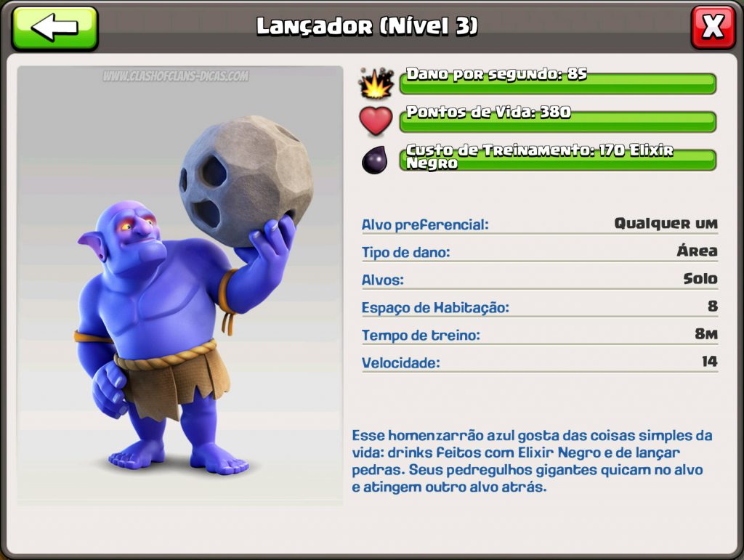Select the Alvos row

click(540, 279)
